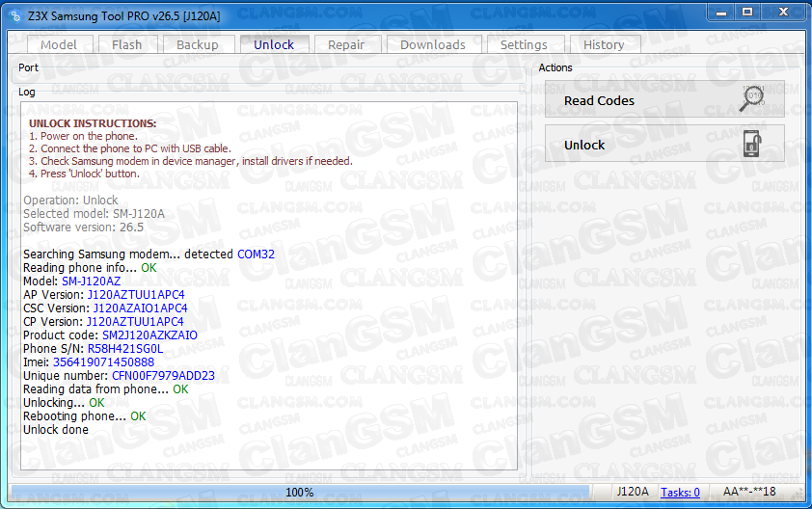Click the COM32 port value in log
812x509 pixels.
[256, 254]
